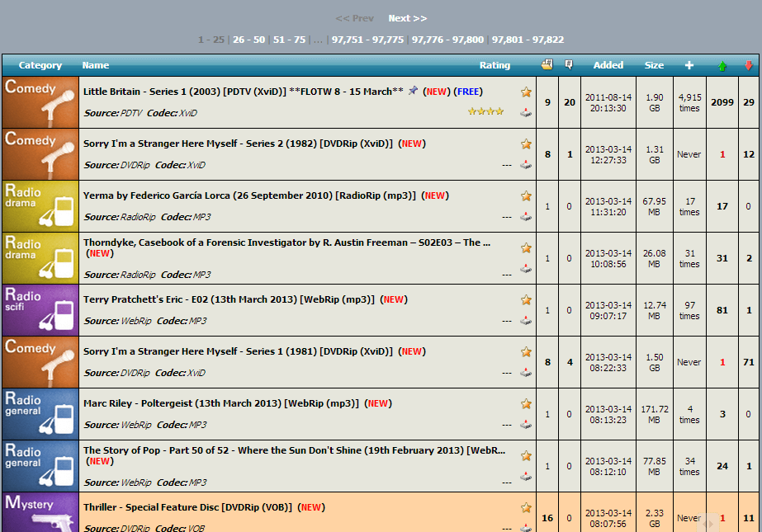
Task: Bookmark Sorry I'm a Stranger Series 1 star
Action: (x=526, y=351)
